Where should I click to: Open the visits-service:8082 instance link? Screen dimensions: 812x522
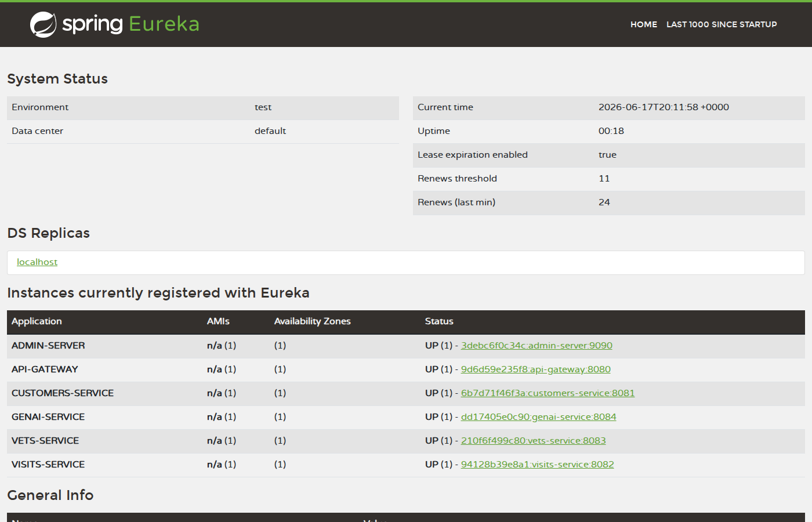[537, 465]
